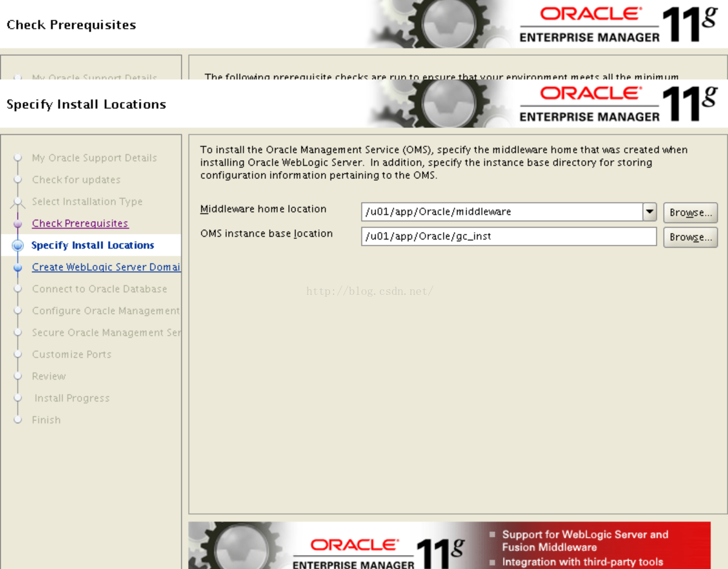Click Install Progress step
Image resolution: width=728 pixels, height=569 pixels.
(x=72, y=398)
